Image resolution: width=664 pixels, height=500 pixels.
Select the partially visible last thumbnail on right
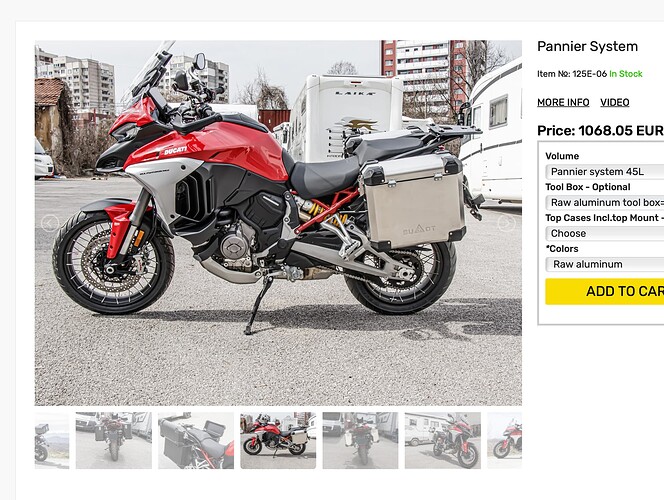pos(504,440)
